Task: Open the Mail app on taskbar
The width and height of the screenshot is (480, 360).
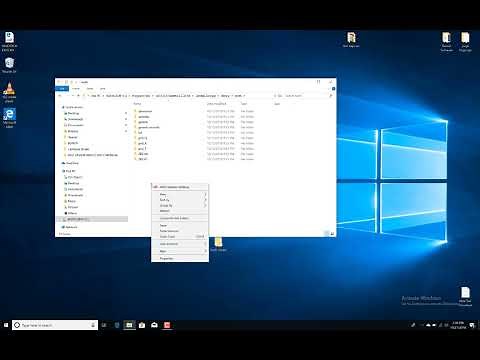Action: pyautogui.click(x=154, y=325)
